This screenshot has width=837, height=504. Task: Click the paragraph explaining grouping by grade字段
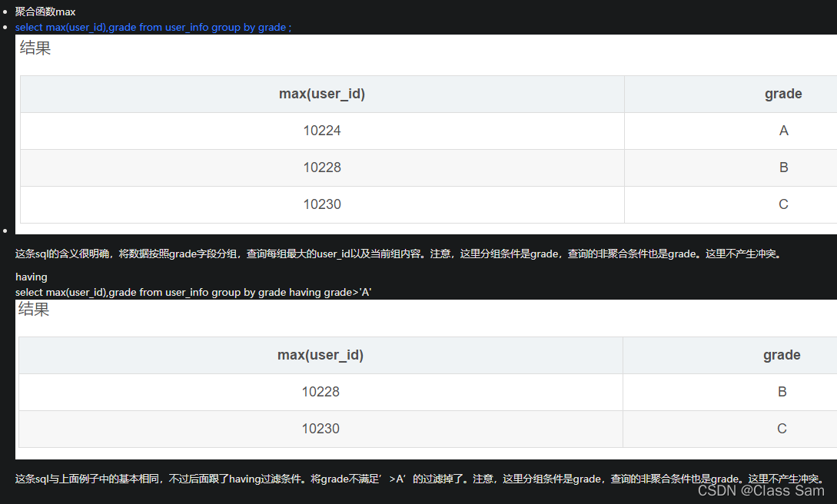(399, 254)
